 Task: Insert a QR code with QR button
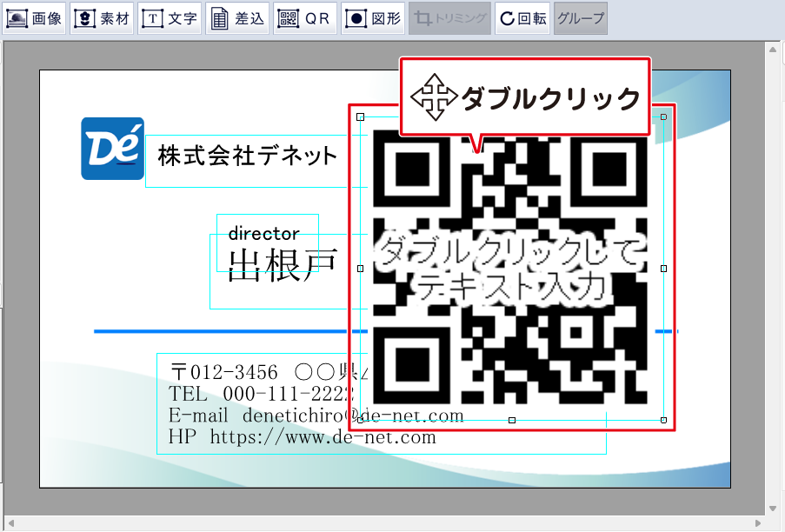305,18
